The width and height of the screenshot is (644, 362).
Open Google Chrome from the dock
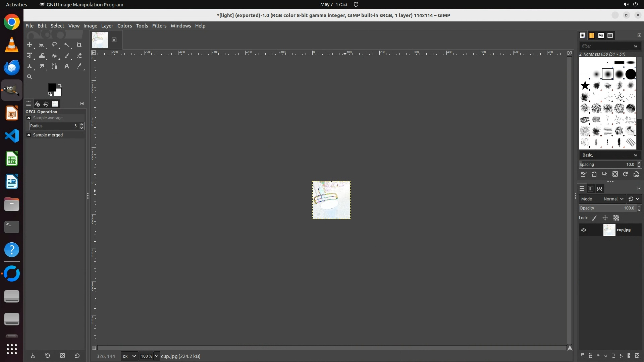click(x=12, y=22)
